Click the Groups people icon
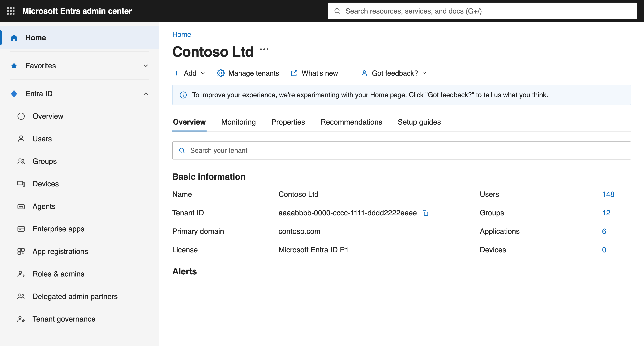Image resolution: width=644 pixels, height=346 pixels. (21, 161)
